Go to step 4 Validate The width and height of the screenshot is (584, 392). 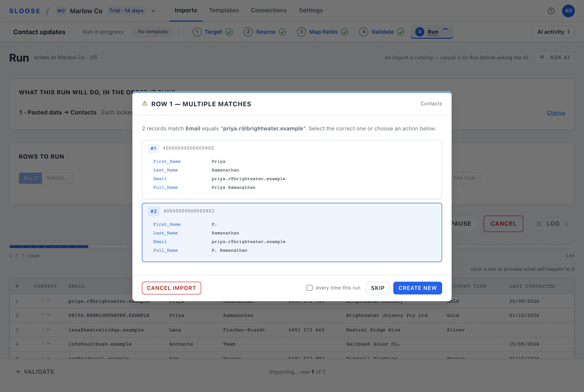pos(382,32)
